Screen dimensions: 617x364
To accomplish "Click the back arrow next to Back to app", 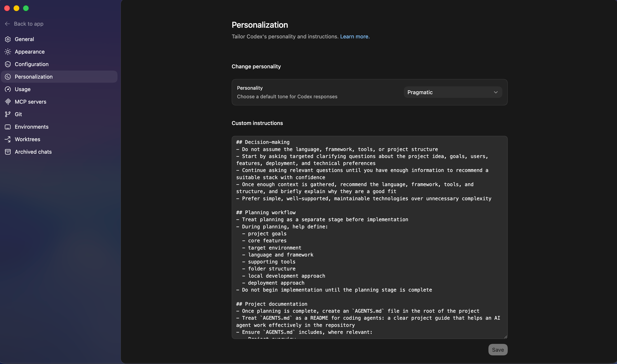I will (x=7, y=24).
